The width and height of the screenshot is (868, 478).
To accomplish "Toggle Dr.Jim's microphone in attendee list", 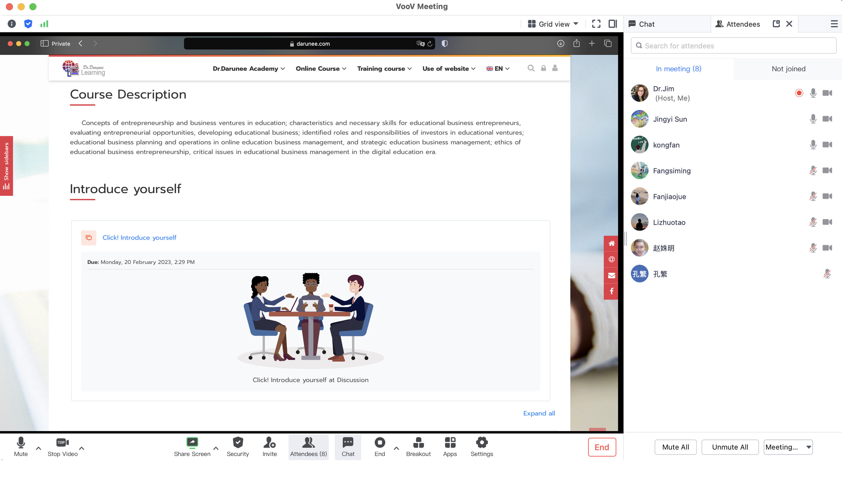I will (813, 93).
